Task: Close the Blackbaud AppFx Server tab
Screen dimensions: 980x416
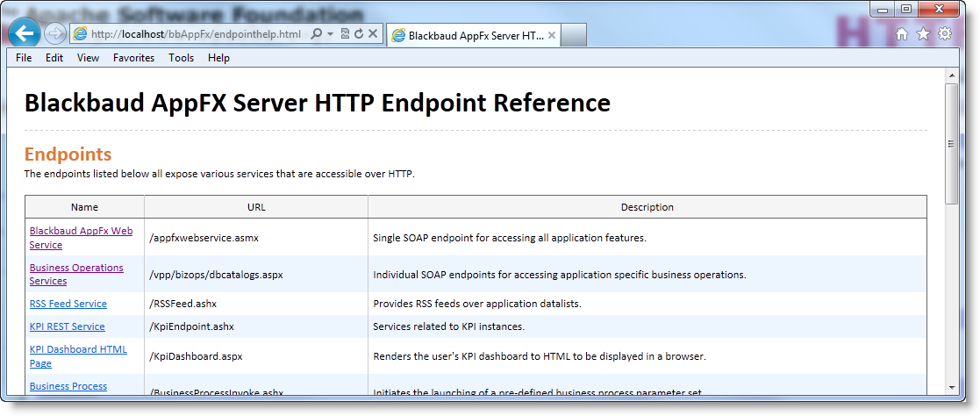Action: pos(551,36)
